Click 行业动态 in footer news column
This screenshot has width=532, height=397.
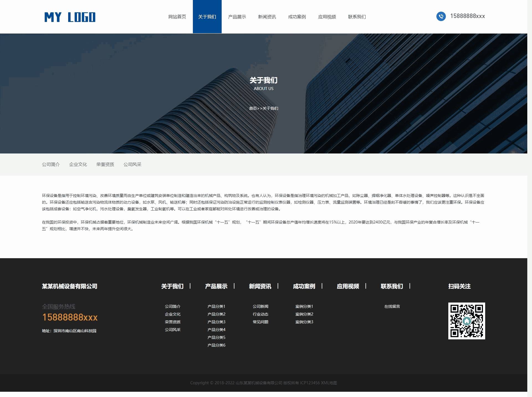coord(260,314)
